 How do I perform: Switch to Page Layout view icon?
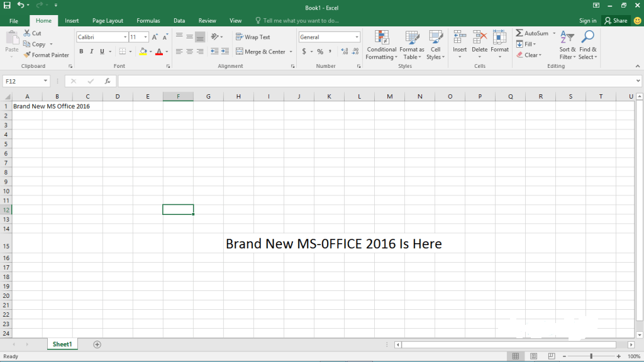pos(533,356)
